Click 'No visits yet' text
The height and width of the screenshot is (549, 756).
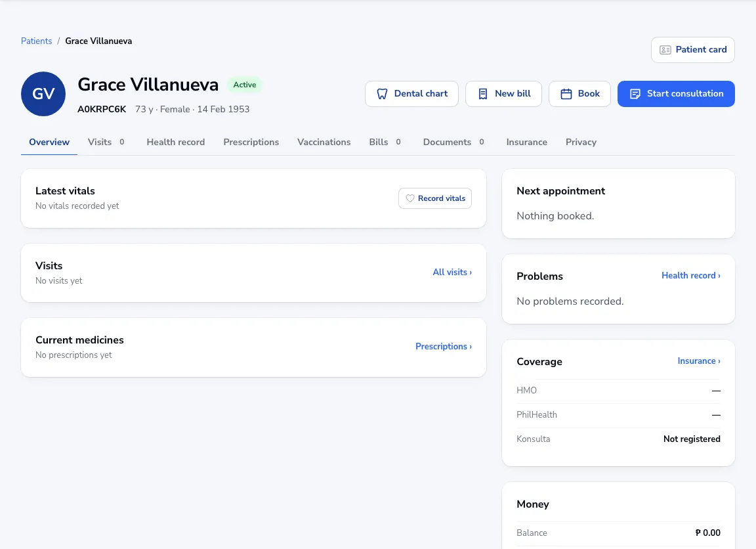coord(59,281)
